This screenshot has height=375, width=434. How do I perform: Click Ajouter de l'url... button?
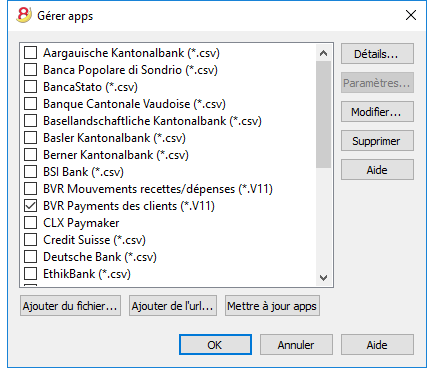(x=173, y=305)
